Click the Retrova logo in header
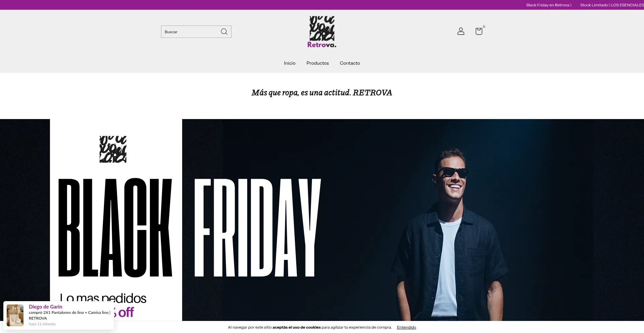Viewport: 644px width, 333px height. (322, 32)
